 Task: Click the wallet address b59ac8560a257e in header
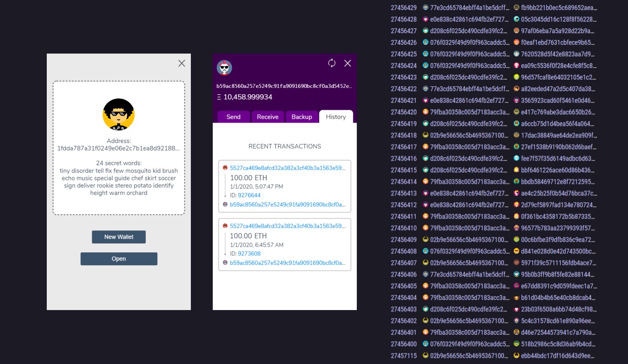284,86
